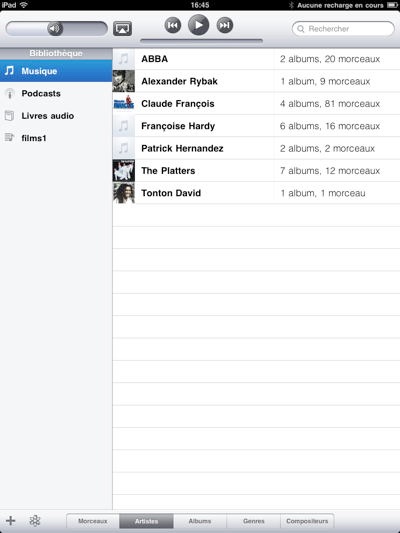Open the Genius atom icon
Screen dimensions: 400x533
point(35,520)
